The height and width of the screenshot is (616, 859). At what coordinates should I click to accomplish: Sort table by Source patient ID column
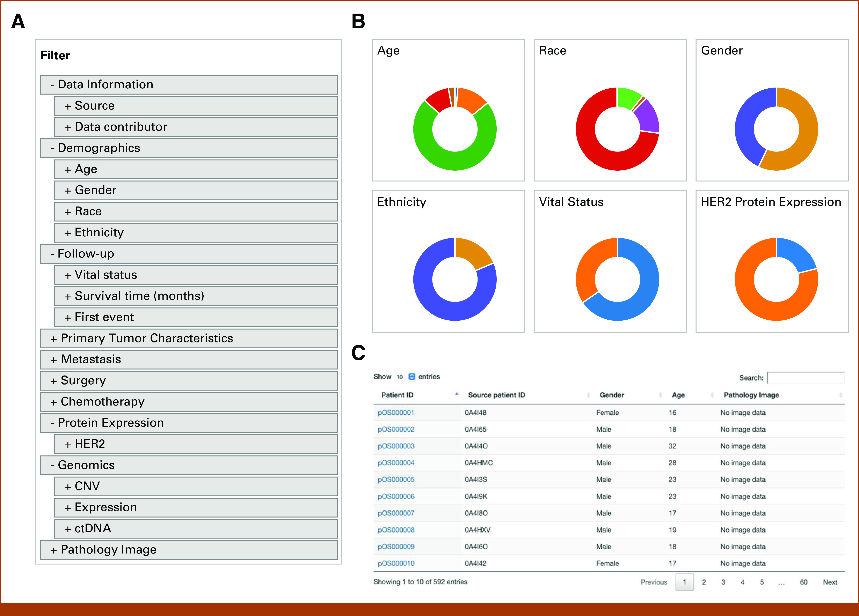(496, 395)
